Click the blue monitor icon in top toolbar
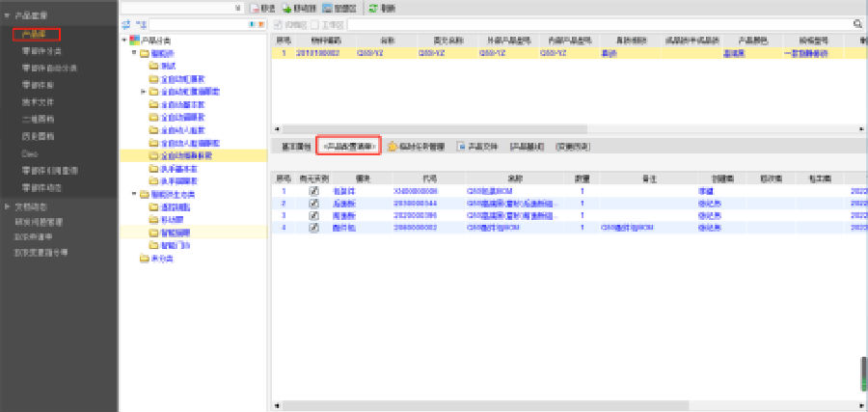The image size is (868, 412). click(x=326, y=7)
